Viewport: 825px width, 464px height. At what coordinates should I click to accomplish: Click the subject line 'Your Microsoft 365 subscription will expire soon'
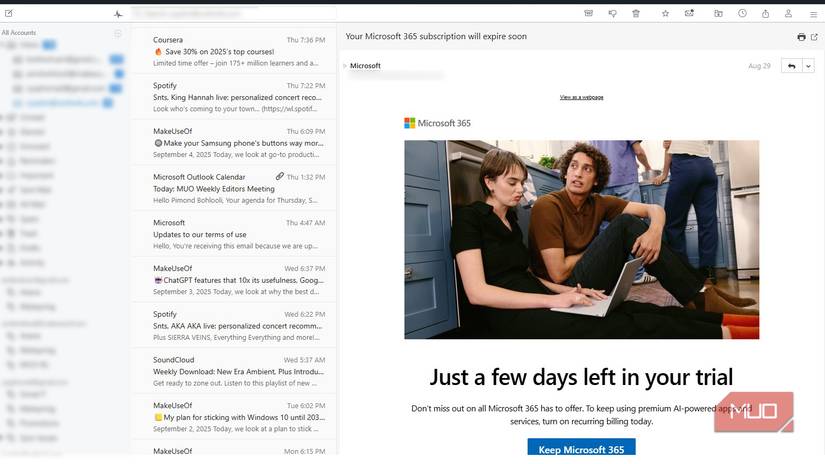(x=436, y=36)
